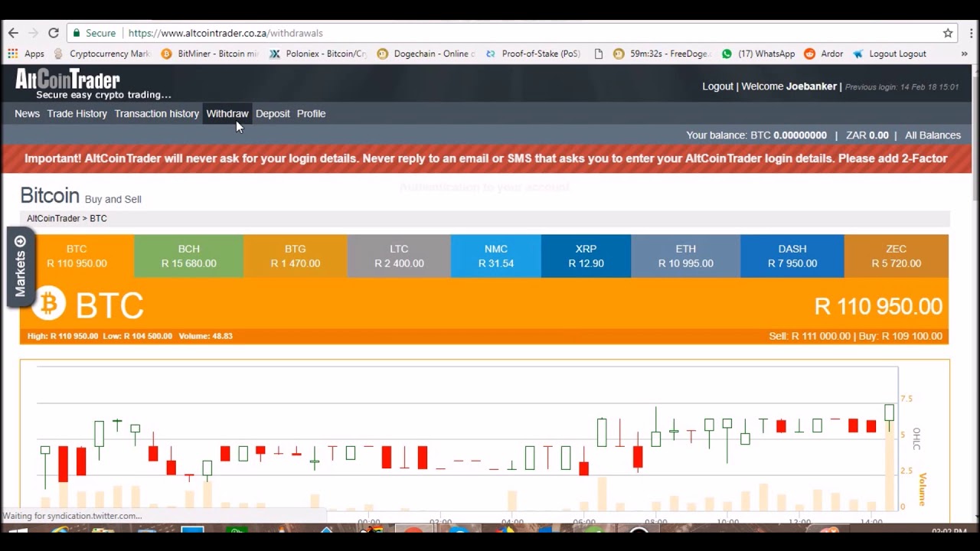Screen dimensions: 980x551
Task: Open the Cryptocurrency Market bookmark
Action: pyautogui.click(x=101, y=54)
